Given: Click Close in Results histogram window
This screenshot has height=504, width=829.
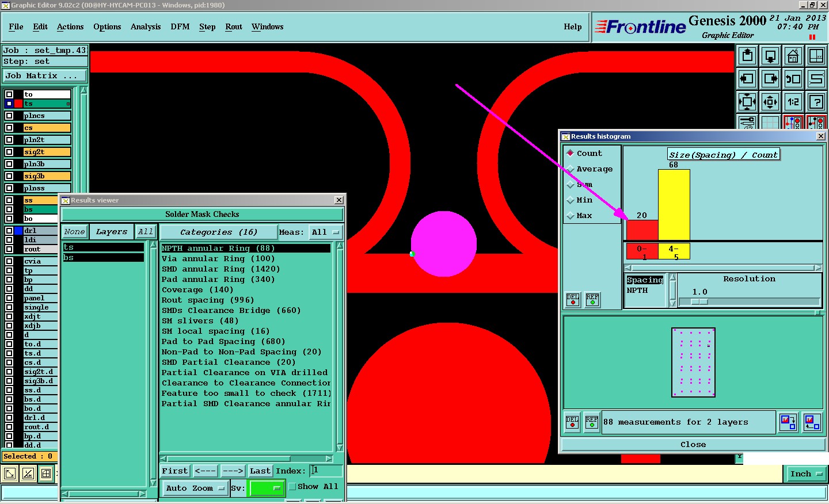Looking at the screenshot, I should [x=693, y=444].
